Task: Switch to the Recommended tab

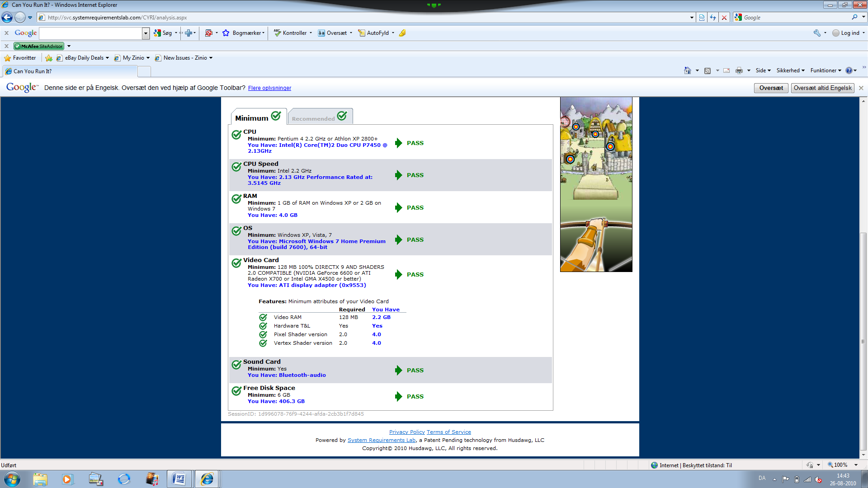Action: [x=320, y=117]
